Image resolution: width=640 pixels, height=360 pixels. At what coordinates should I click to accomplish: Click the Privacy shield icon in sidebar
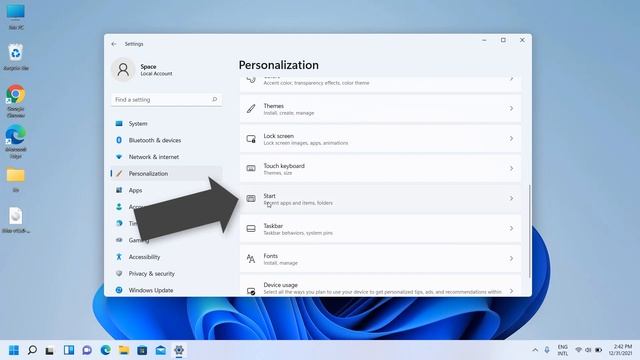point(119,273)
